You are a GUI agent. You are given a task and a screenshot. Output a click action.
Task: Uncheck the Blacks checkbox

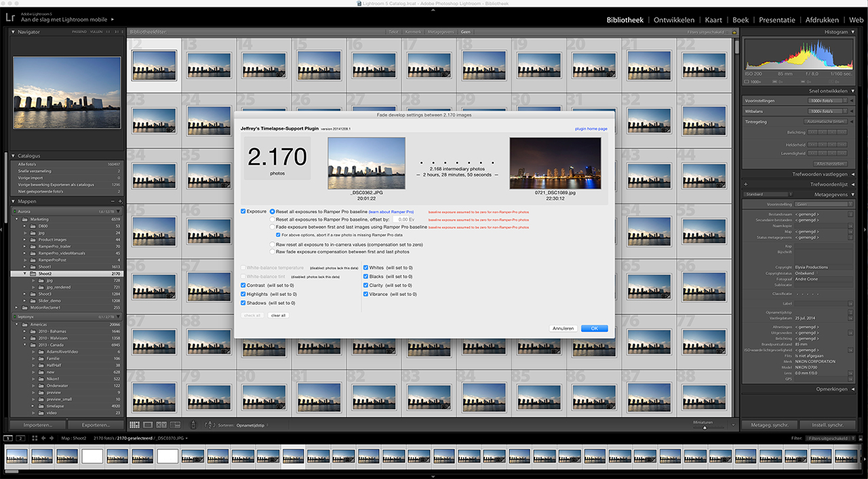(x=366, y=276)
